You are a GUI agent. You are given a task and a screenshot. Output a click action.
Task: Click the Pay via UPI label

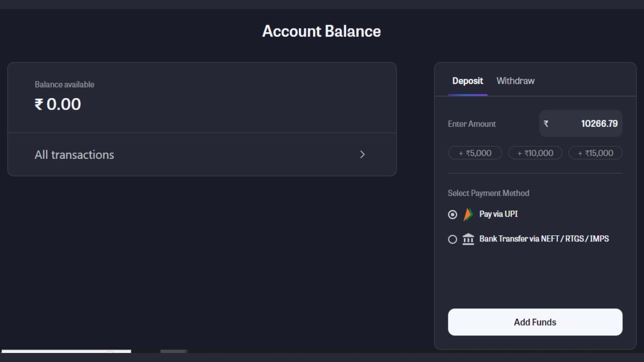coord(498,214)
